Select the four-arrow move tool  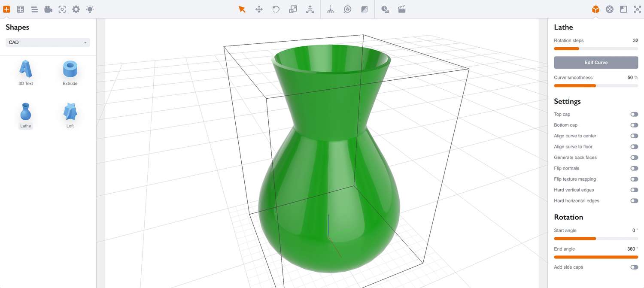point(259,9)
